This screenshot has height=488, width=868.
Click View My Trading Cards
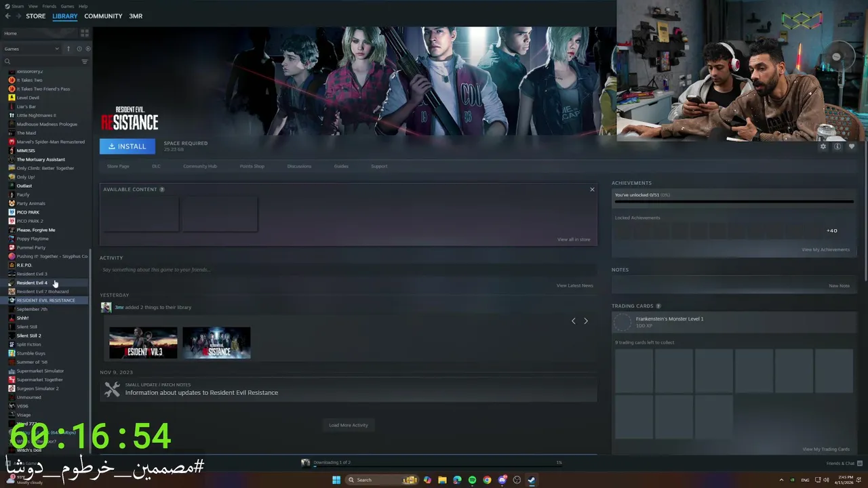[x=826, y=449]
